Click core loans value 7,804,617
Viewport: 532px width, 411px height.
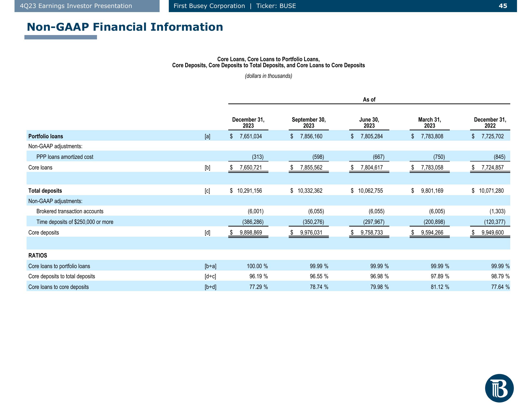click(x=371, y=168)
